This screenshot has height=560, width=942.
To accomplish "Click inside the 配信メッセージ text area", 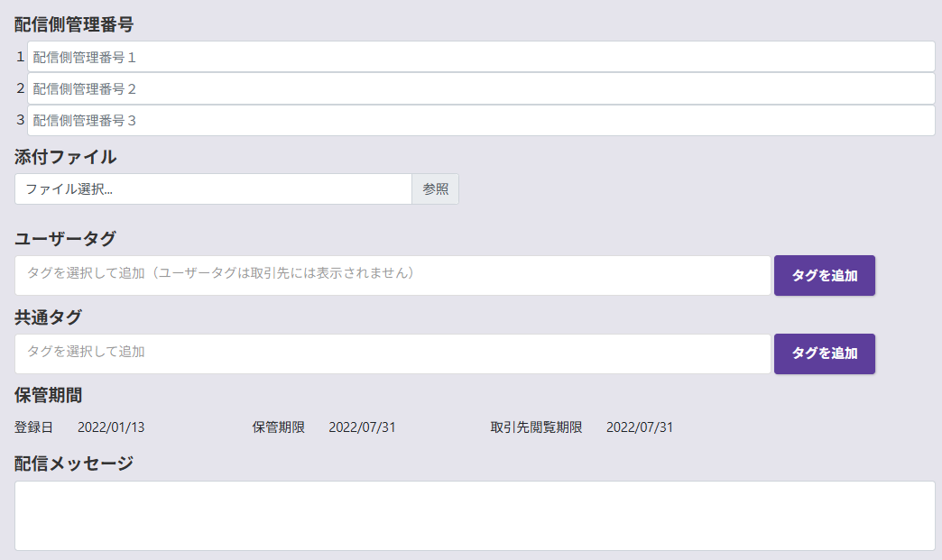I will click(475, 515).
